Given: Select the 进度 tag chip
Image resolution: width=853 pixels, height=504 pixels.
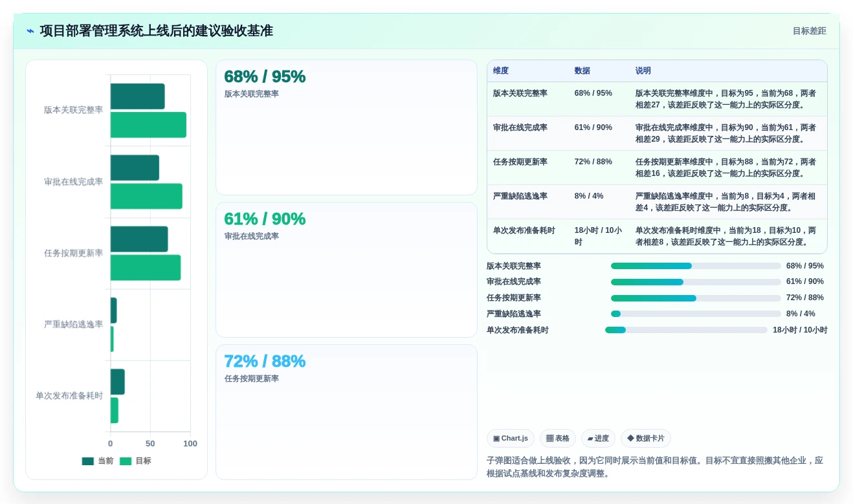Looking at the screenshot, I should tap(598, 438).
